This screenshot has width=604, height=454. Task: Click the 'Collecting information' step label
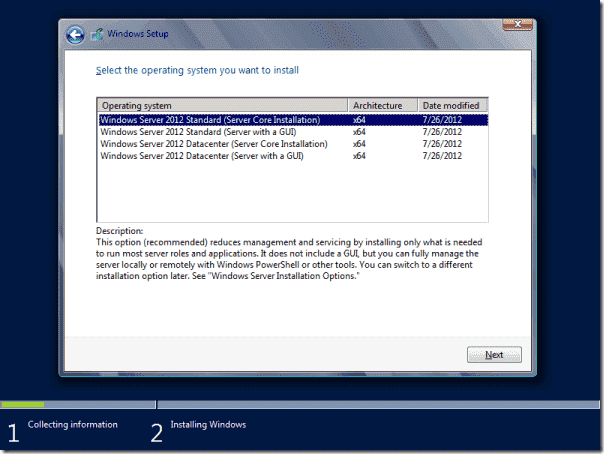pos(72,424)
